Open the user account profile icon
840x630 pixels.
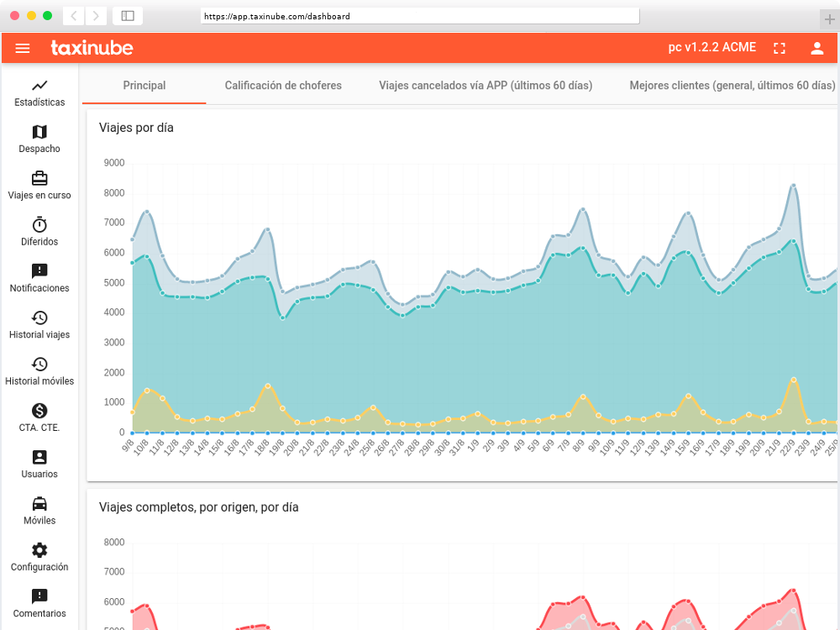[x=817, y=48]
